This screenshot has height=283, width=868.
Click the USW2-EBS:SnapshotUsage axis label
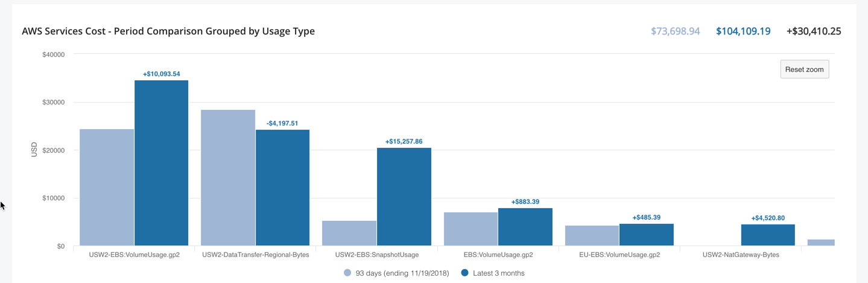click(377, 255)
